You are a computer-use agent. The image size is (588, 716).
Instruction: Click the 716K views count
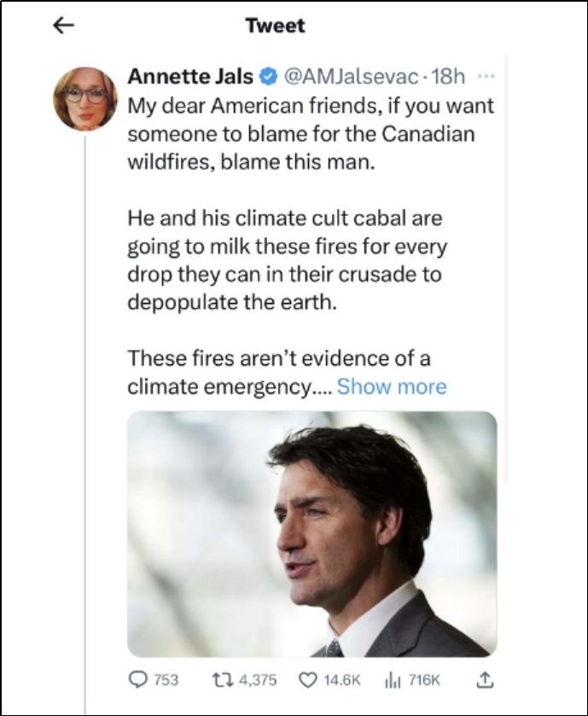[424, 679]
